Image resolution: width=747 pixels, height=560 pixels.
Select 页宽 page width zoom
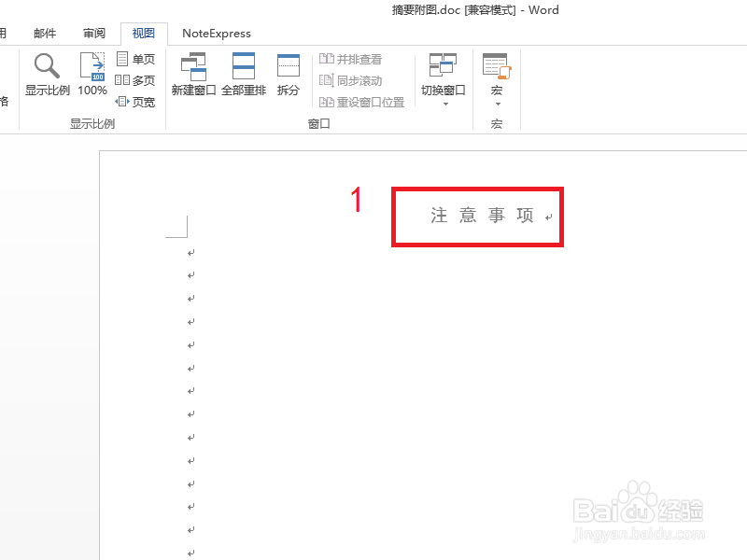135,102
